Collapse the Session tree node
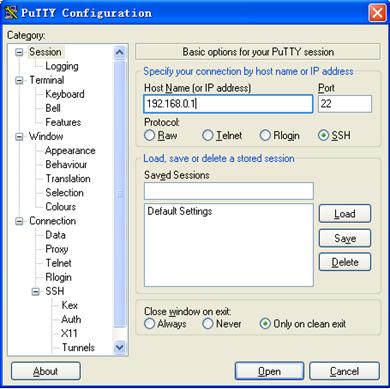This screenshot has height=389, width=390. point(19,52)
